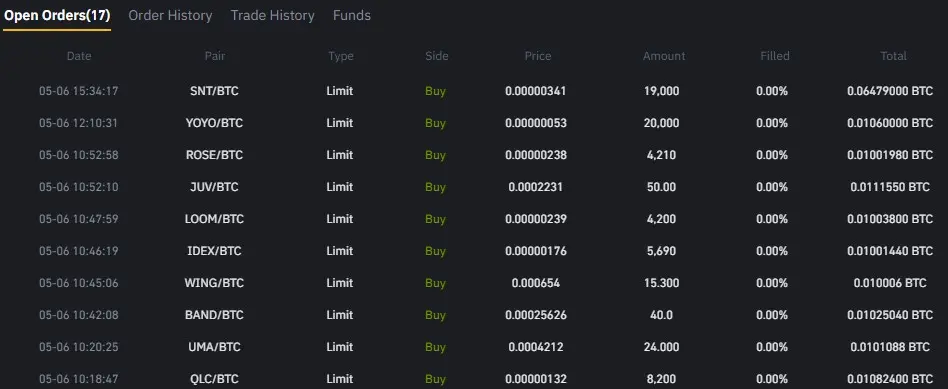This screenshot has height=389, width=948.
Task: Click amount 4,210 in ROSE row
Action: (x=661, y=155)
